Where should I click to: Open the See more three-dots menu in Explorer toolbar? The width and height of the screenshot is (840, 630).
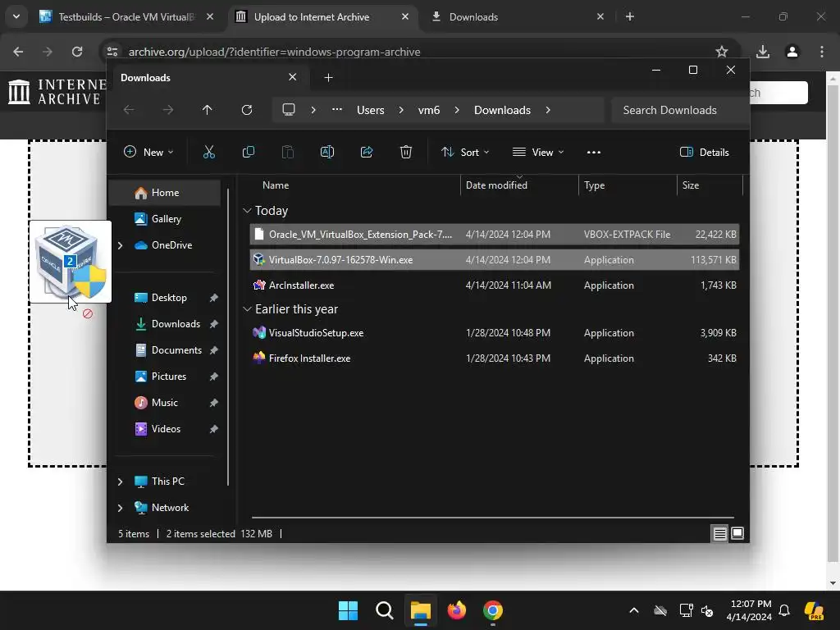[594, 152]
